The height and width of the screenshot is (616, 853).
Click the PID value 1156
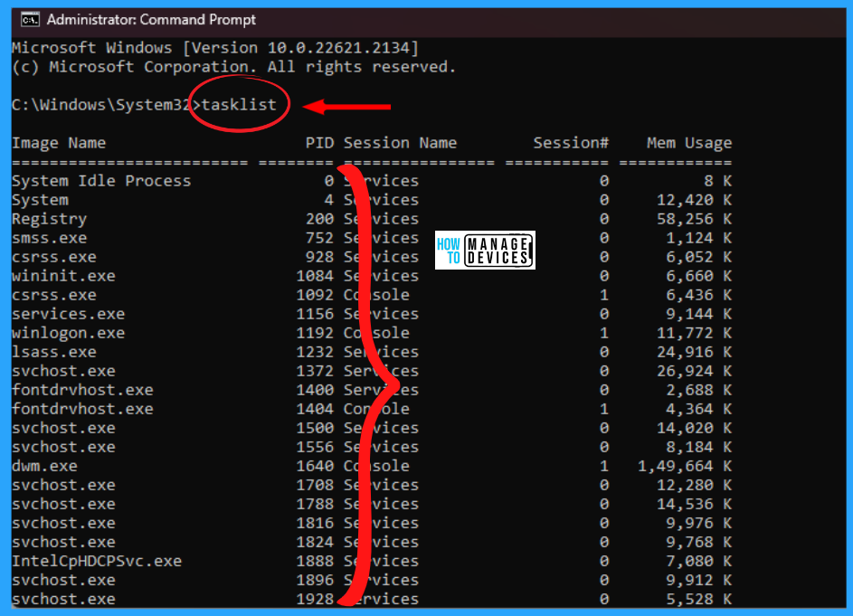click(x=315, y=314)
